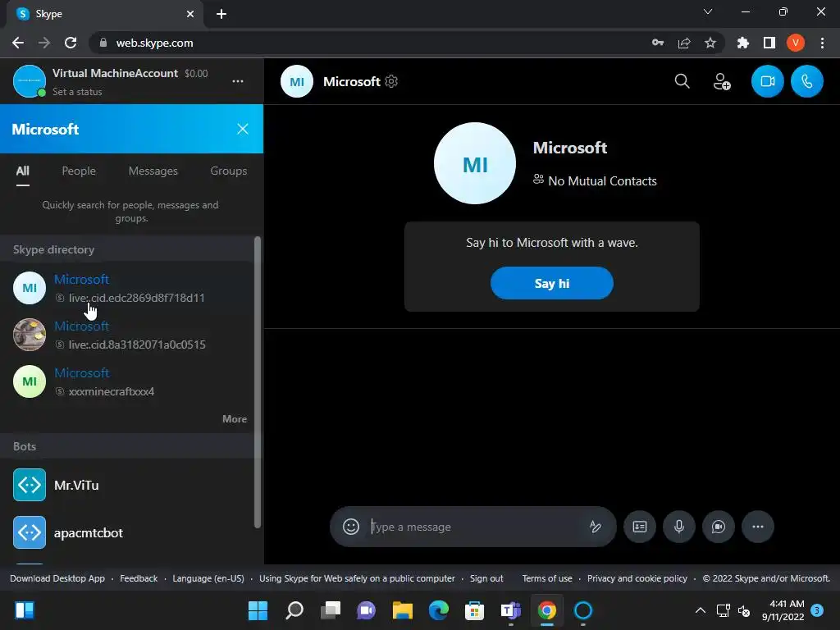Click the Virtual MachineAccount profile avatar
840x630 pixels.
click(30, 81)
